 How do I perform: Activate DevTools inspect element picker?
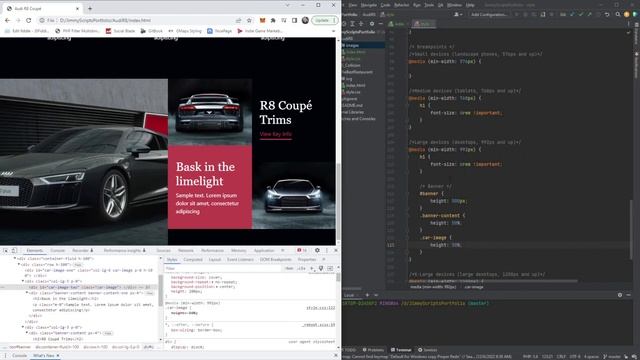[6, 250]
